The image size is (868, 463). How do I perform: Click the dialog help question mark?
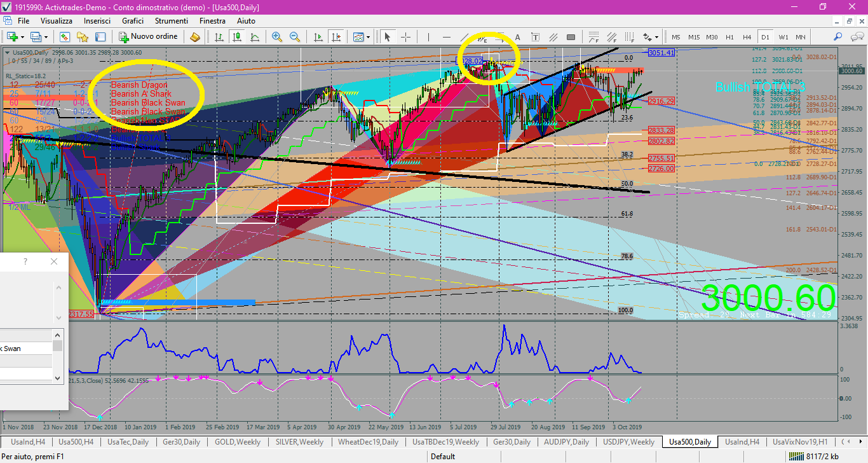click(25, 261)
